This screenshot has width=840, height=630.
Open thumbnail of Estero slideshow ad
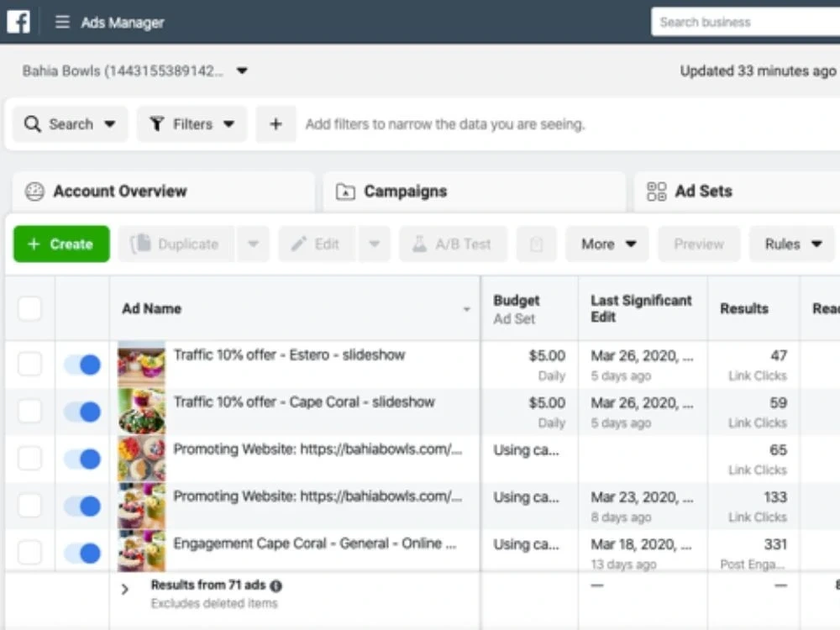point(141,365)
